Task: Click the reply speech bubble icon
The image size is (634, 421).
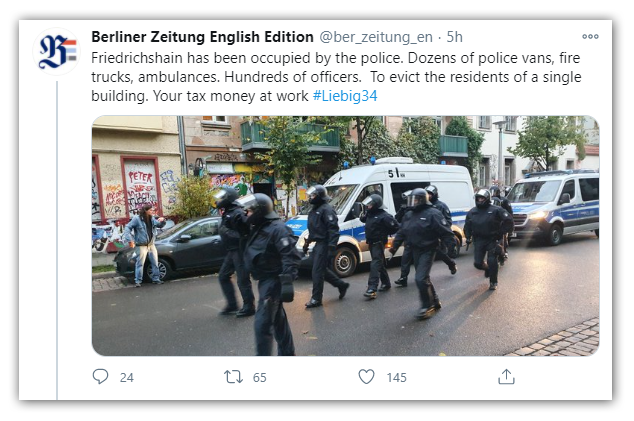Action: [x=100, y=377]
